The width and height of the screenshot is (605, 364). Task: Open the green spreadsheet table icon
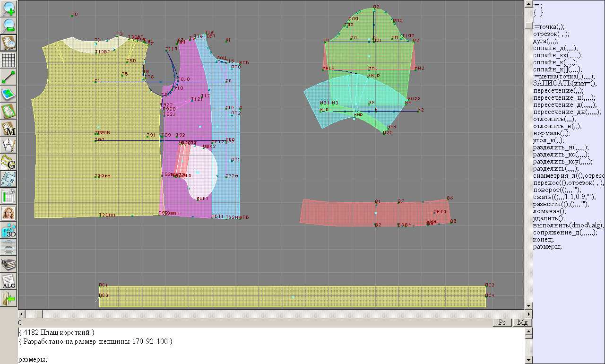pos(9,196)
